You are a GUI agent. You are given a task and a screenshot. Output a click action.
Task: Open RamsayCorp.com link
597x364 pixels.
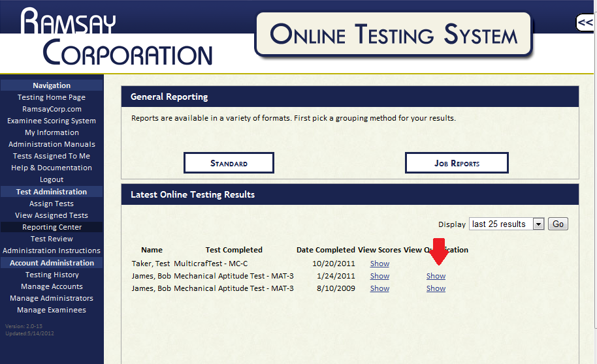tap(52, 109)
